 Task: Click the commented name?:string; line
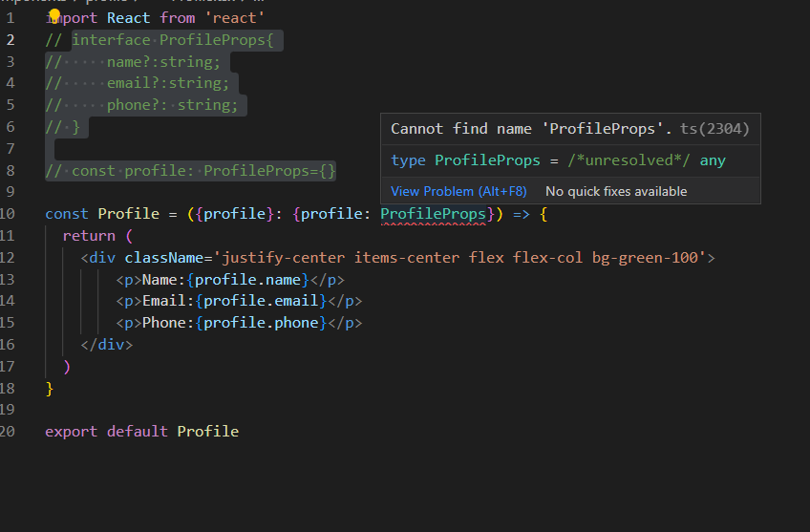[x=133, y=62]
